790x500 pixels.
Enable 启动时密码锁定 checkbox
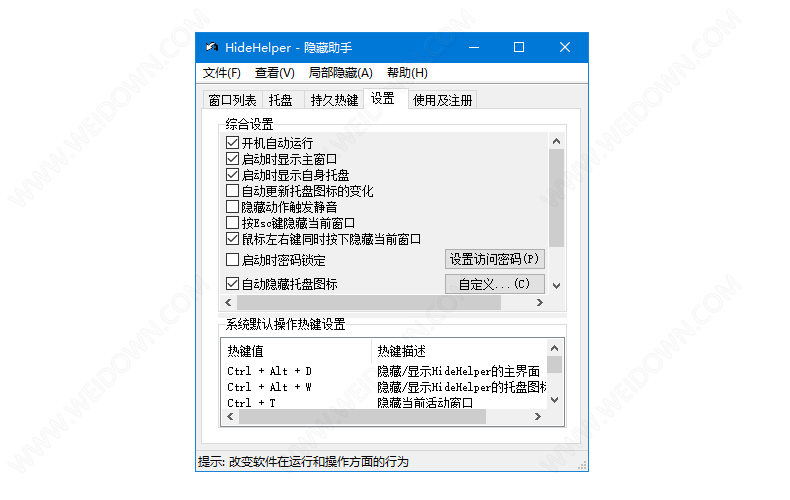232,260
